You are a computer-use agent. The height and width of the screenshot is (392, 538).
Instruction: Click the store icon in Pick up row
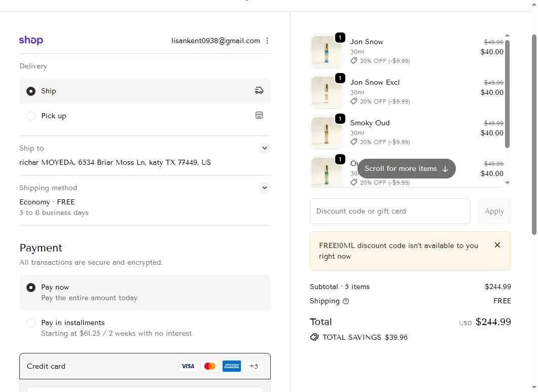(x=259, y=115)
